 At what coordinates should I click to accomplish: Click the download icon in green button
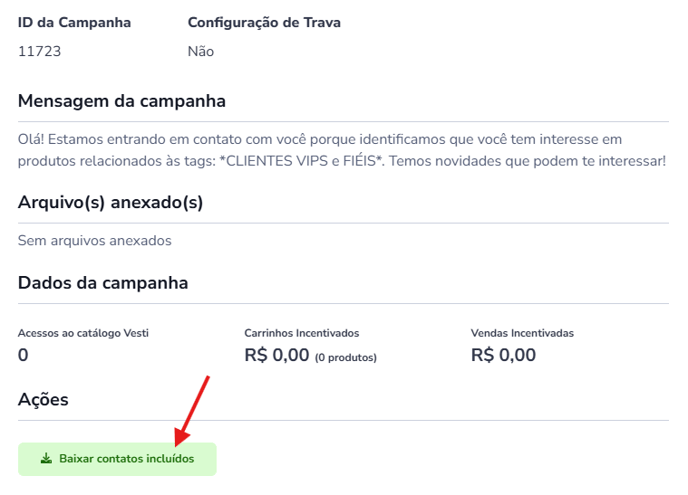point(46,459)
